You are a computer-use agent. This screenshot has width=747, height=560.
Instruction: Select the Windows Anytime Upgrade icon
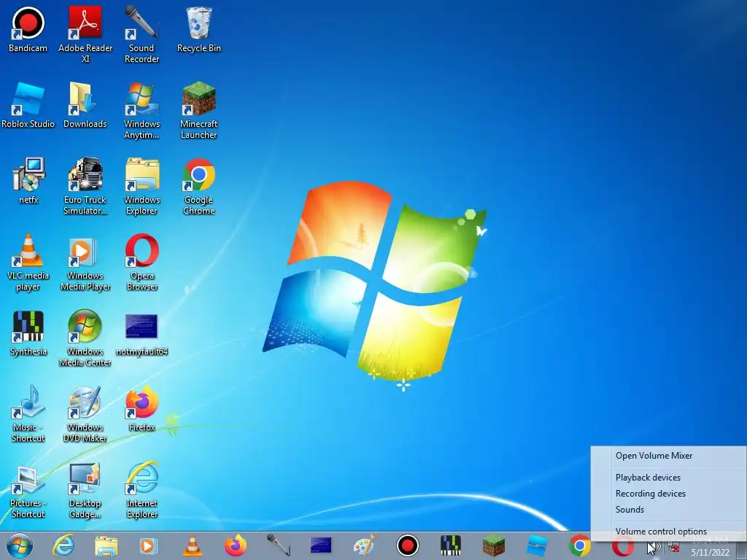pos(142,111)
